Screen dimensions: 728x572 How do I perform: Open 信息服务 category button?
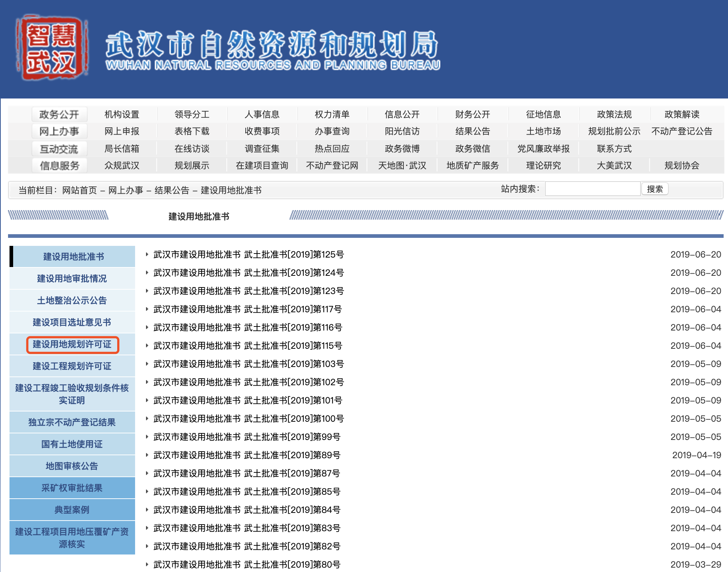click(x=59, y=166)
